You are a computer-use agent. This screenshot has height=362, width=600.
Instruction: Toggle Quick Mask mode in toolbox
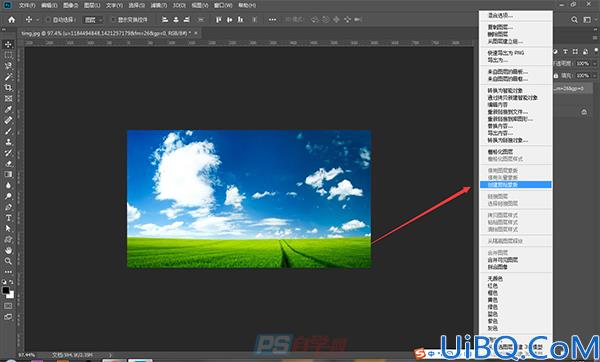point(8,306)
